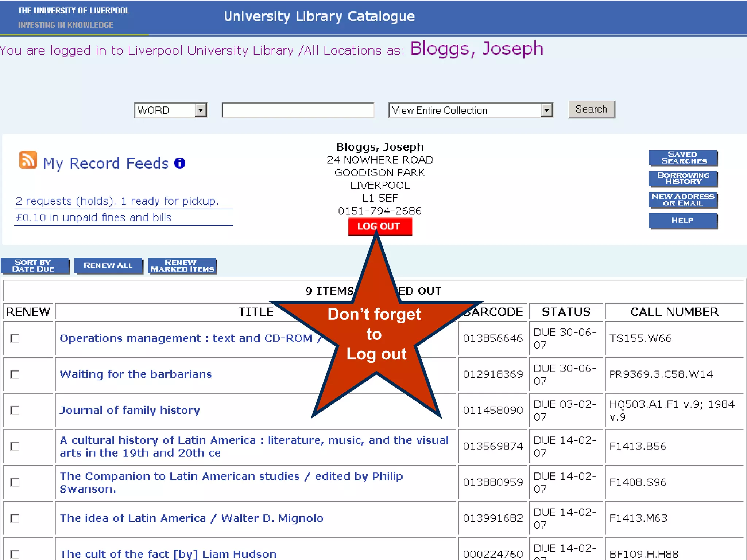The width and height of the screenshot is (747, 560).
Task: Click call number F1413.M63
Action: tap(638, 518)
